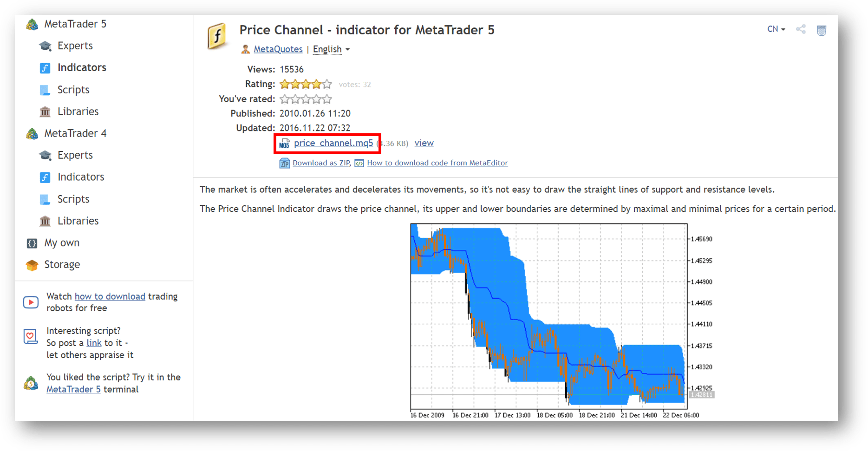The width and height of the screenshot is (868, 451).
Task: Click the video play icon beside Watch how to download
Action: [31, 302]
